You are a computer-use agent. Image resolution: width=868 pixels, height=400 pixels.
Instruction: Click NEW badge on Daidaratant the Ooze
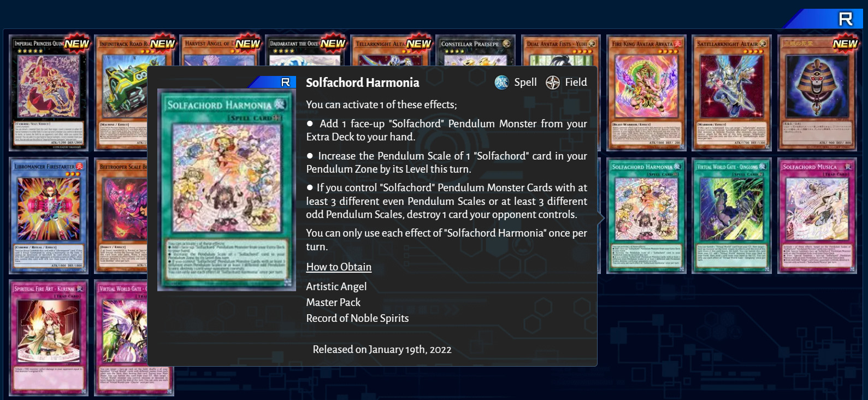coord(333,44)
